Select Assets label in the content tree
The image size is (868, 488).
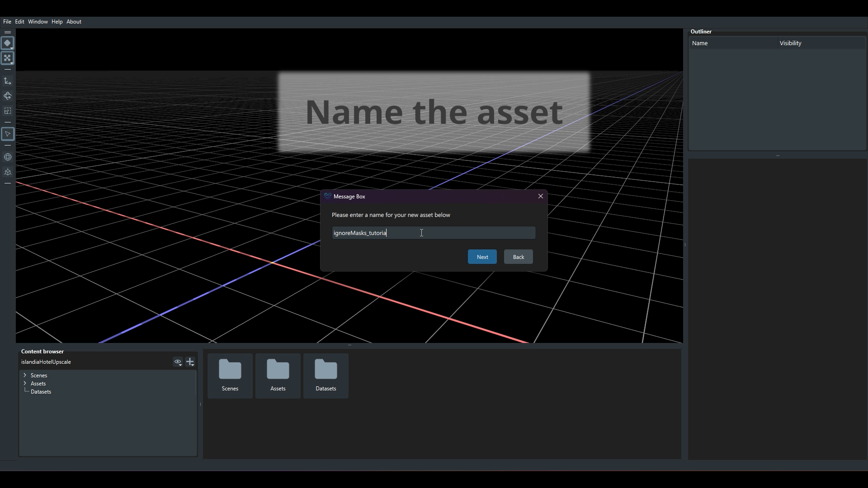[x=38, y=384]
